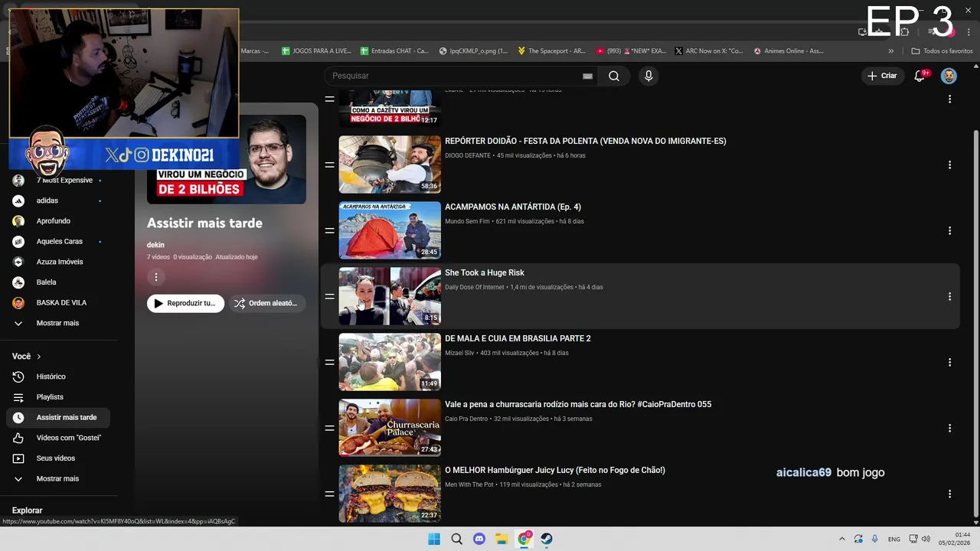The height and width of the screenshot is (551, 980).
Task: Open Windows Start button
Action: pyautogui.click(x=434, y=539)
